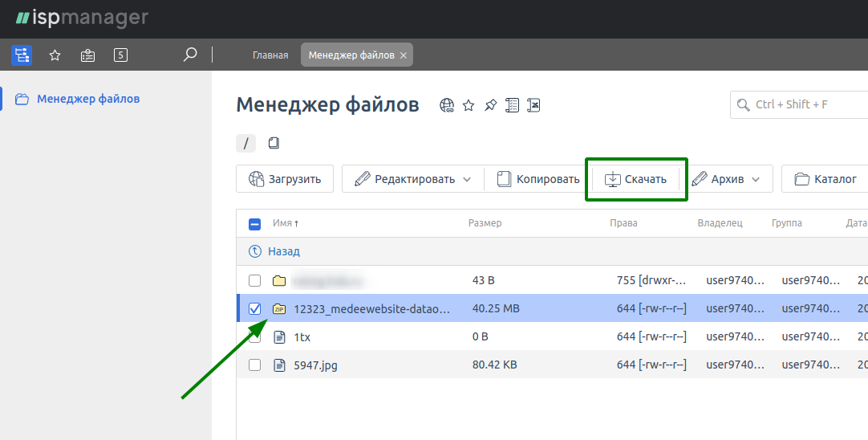Select the 5947.jpg file name
The width and height of the screenshot is (868, 440).
point(315,366)
